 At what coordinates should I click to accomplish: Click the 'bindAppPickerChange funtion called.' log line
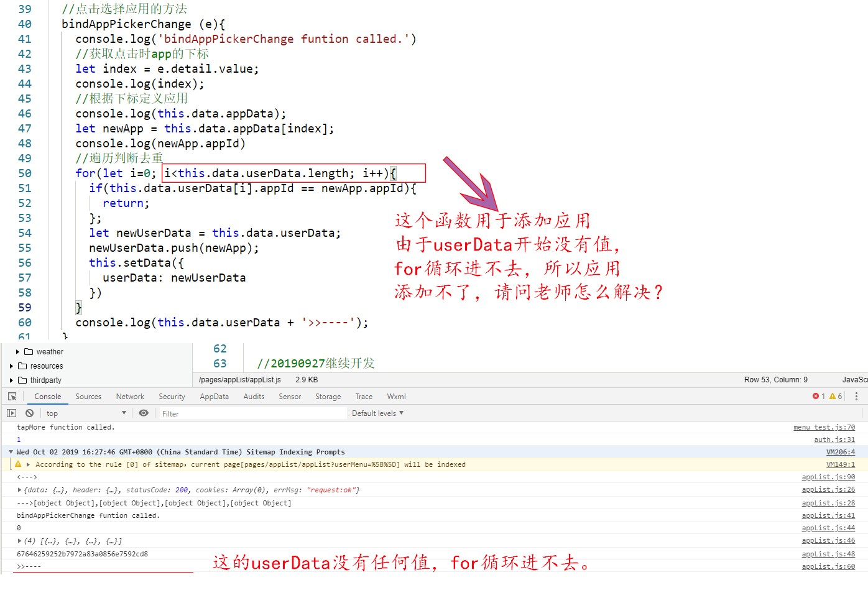point(88,515)
